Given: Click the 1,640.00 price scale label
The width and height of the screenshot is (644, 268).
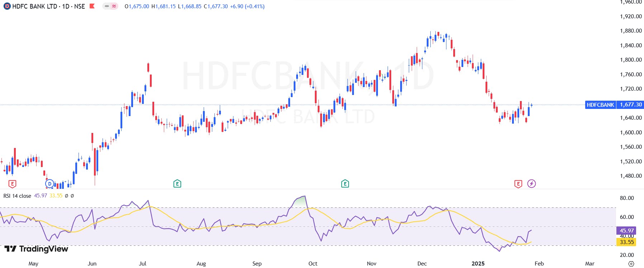Looking at the screenshot, I should click(631, 118).
